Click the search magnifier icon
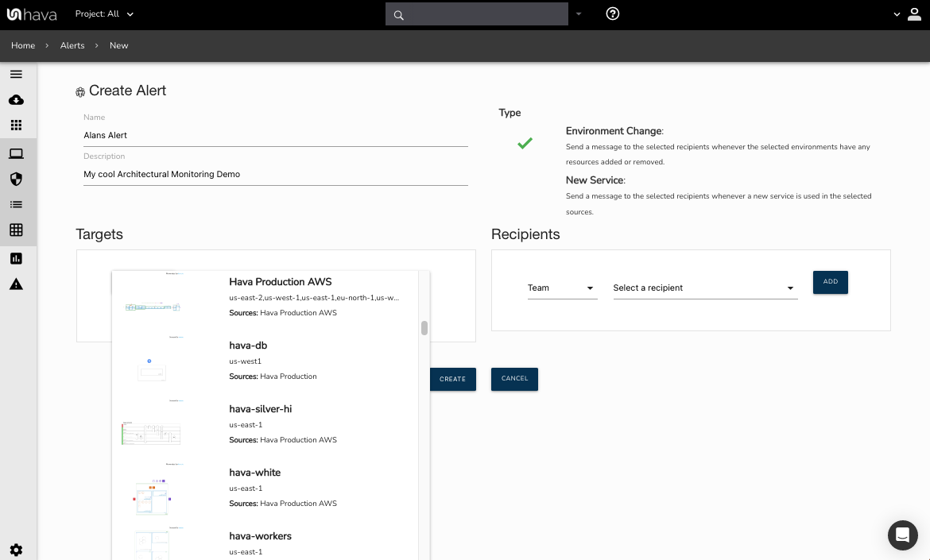Viewport: 930px width, 560px height. point(398,15)
